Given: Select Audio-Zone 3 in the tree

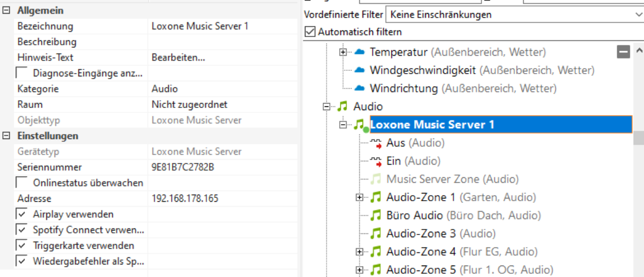Looking at the screenshot, I should (x=421, y=233).
